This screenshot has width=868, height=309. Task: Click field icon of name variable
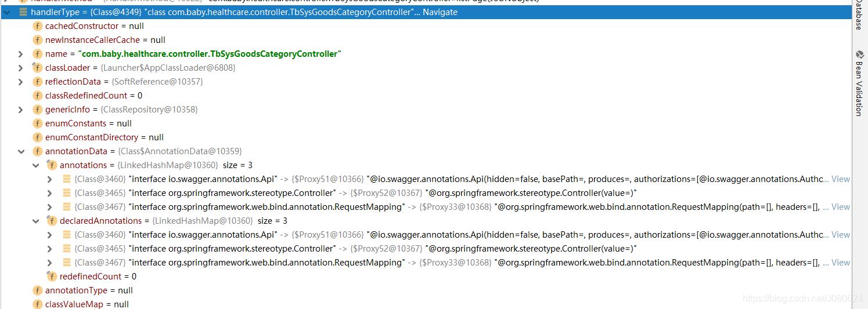[x=38, y=54]
